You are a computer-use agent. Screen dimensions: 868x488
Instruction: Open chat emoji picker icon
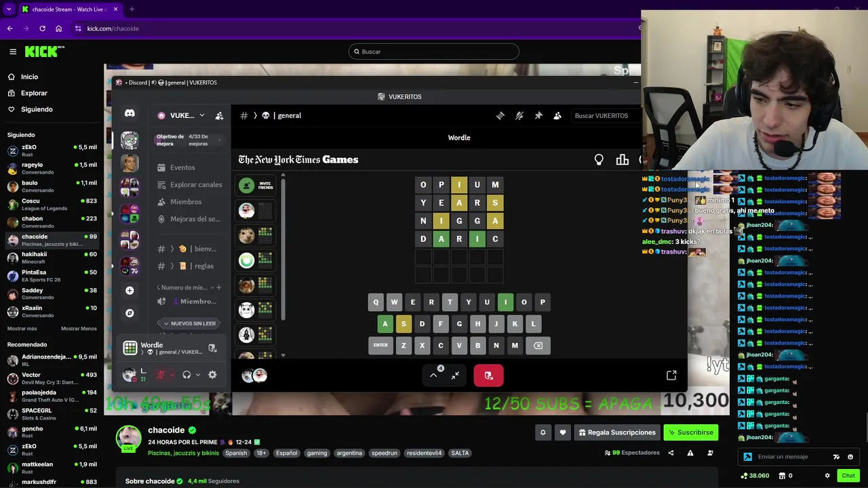pos(850,457)
